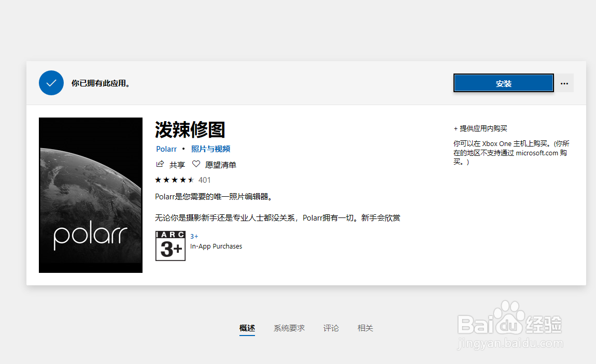Click the 无论你是摄影新手 description paragraph
Image resolution: width=596 pixels, height=364 pixels.
(277, 218)
